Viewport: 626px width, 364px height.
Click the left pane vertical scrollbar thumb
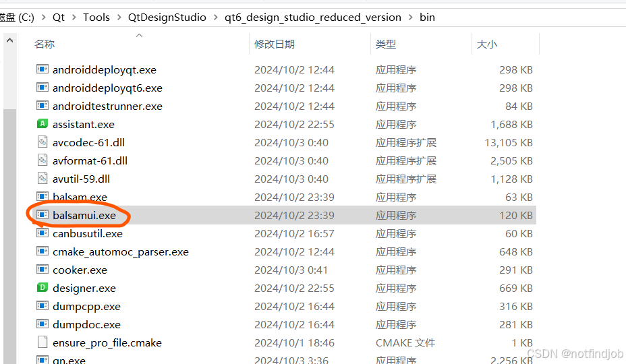10,235
